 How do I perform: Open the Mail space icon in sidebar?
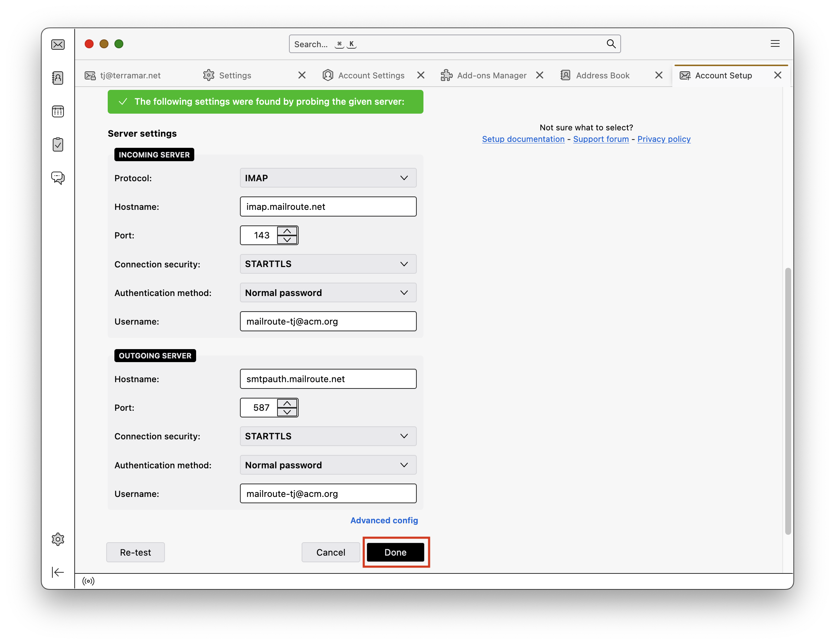coord(58,44)
